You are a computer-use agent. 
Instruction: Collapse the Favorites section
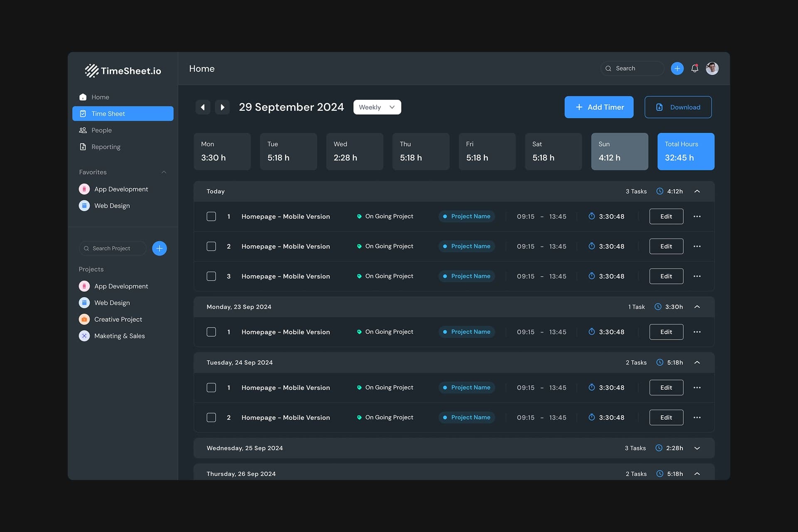164,172
